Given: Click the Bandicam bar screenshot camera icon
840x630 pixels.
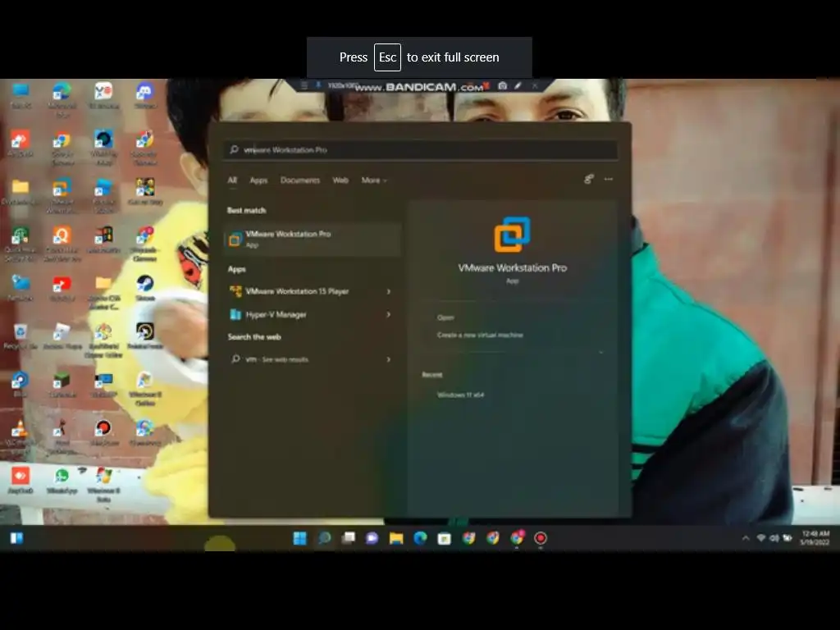Looking at the screenshot, I should (x=503, y=85).
